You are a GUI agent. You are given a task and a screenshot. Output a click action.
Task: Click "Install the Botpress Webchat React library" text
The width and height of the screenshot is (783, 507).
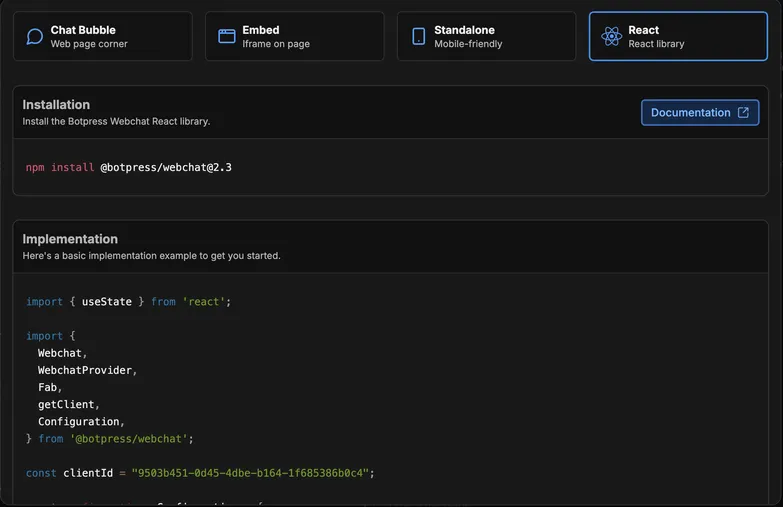point(116,121)
